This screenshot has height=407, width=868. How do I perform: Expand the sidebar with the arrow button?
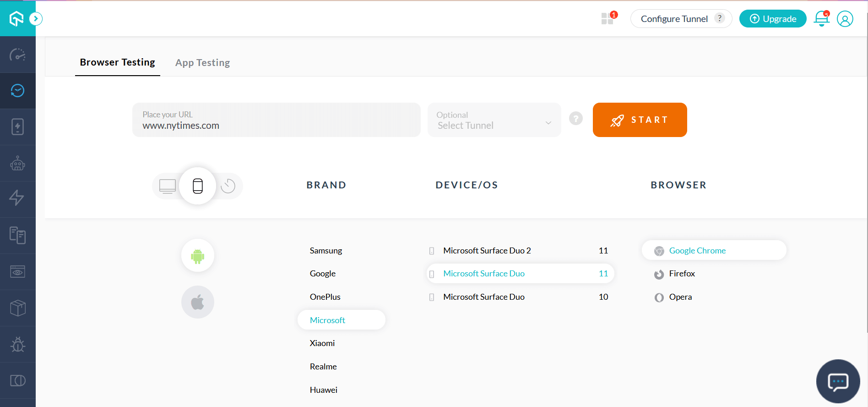(36, 19)
